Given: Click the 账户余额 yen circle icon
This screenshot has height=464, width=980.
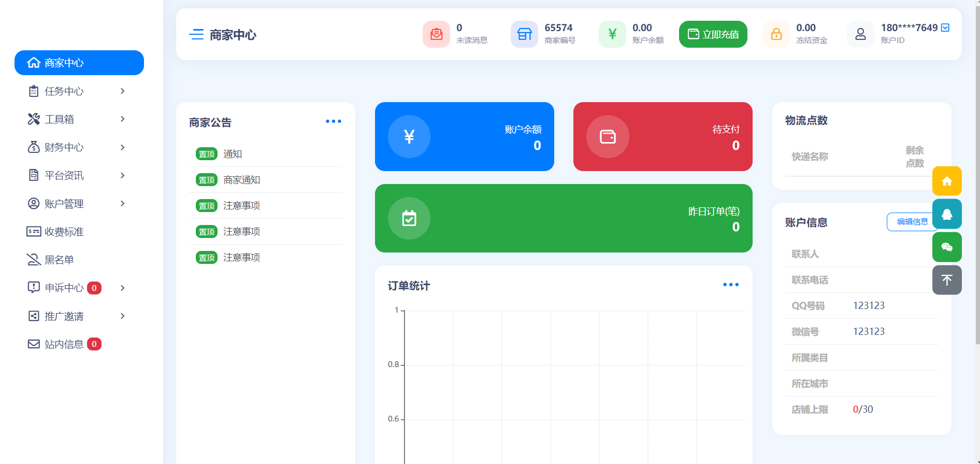Looking at the screenshot, I should [x=409, y=136].
